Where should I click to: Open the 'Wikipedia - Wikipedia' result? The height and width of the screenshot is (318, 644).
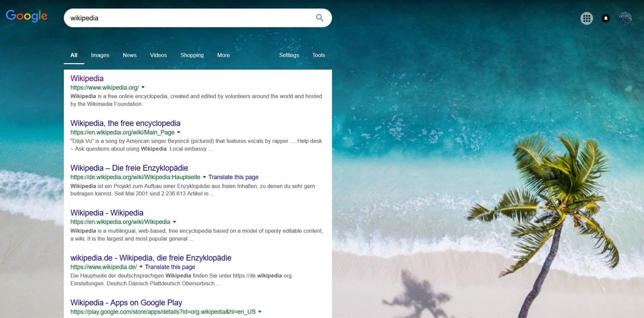click(107, 213)
